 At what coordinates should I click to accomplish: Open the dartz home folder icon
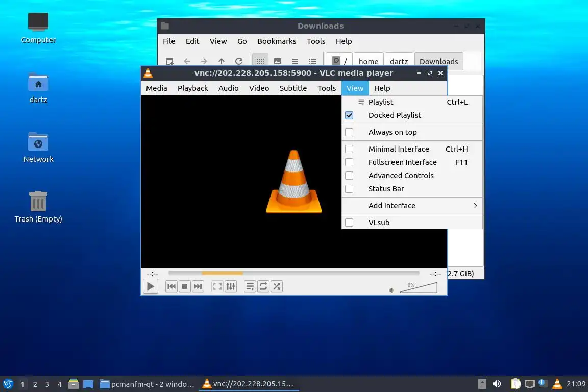(38, 88)
